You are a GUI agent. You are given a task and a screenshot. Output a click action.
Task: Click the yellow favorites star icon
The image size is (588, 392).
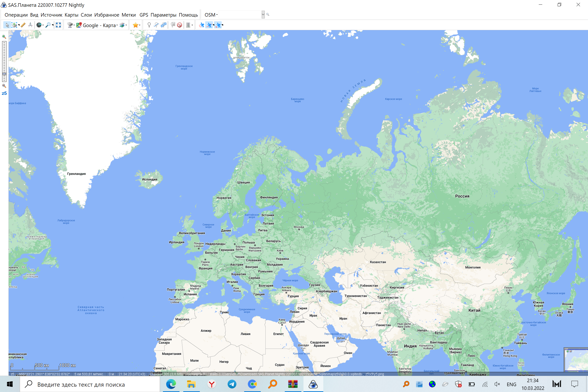(135, 25)
